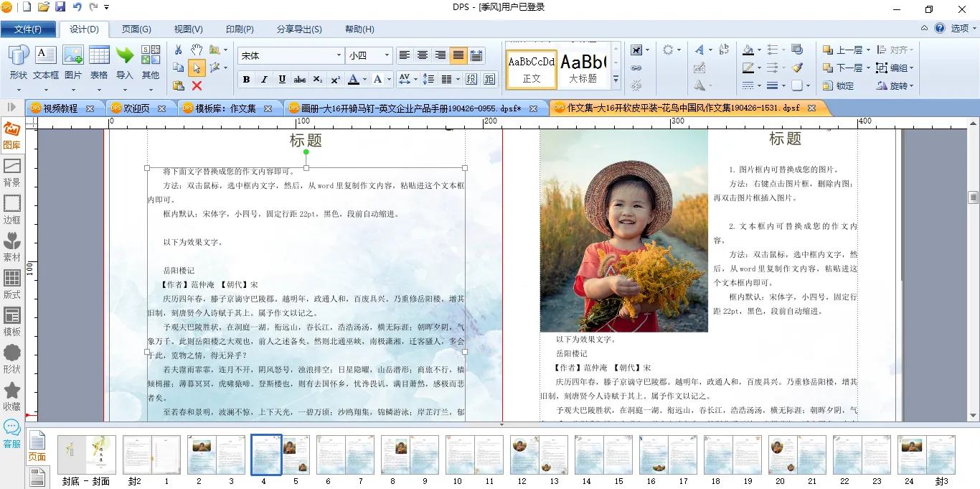The height and width of the screenshot is (489, 980).
Task: Click the 锁定 lock button
Action: [x=839, y=85]
